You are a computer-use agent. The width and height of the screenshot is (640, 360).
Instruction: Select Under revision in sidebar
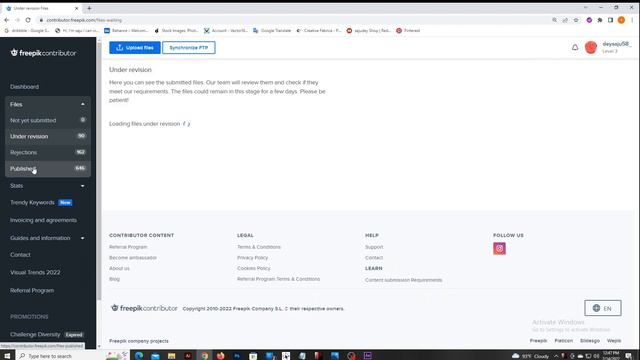pos(48,136)
